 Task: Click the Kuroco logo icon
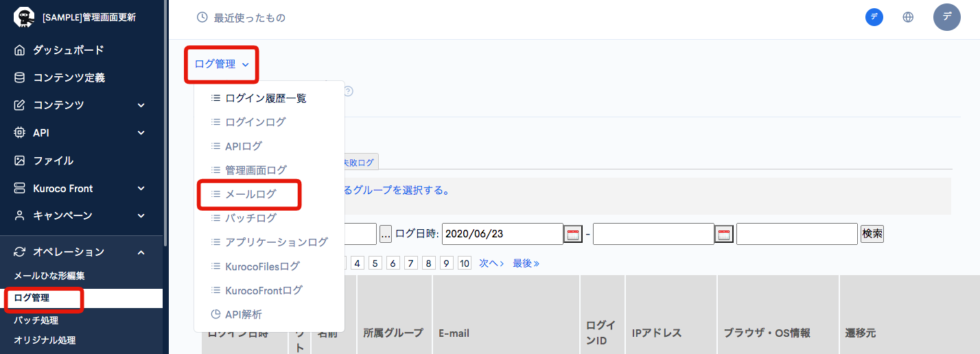(24, 17)
